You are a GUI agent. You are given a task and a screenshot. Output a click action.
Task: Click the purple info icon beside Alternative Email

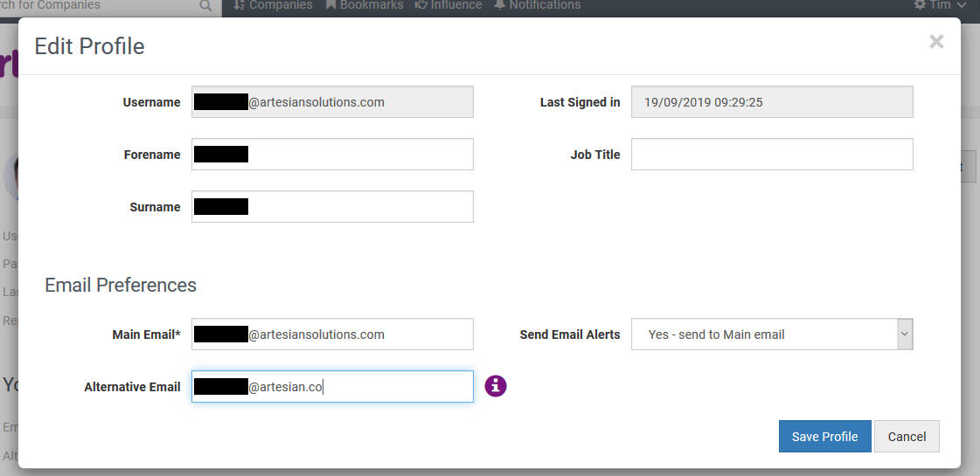496,386
